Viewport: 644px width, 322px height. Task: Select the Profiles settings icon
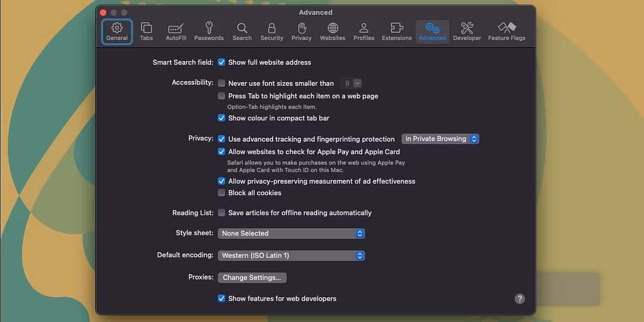click(364, 31)
